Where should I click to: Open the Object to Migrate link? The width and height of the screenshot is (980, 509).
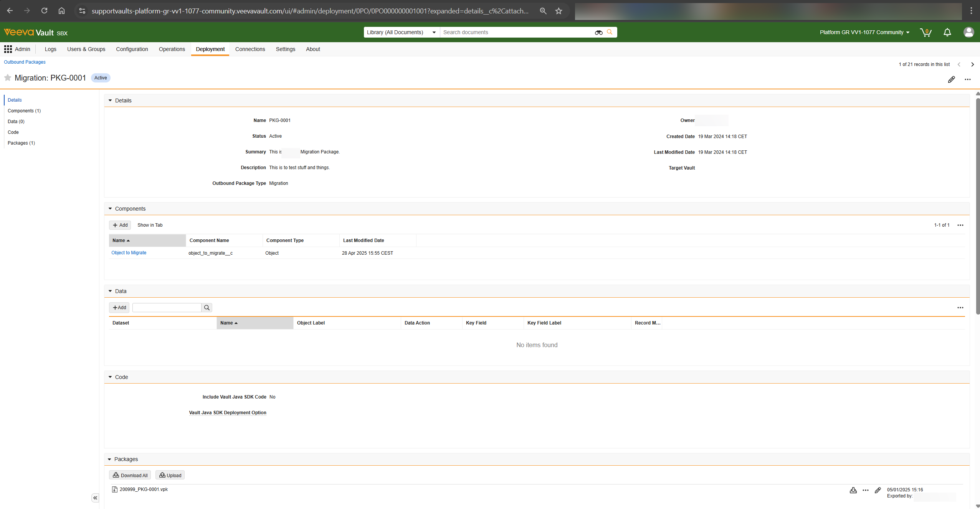tap(129, 253)
